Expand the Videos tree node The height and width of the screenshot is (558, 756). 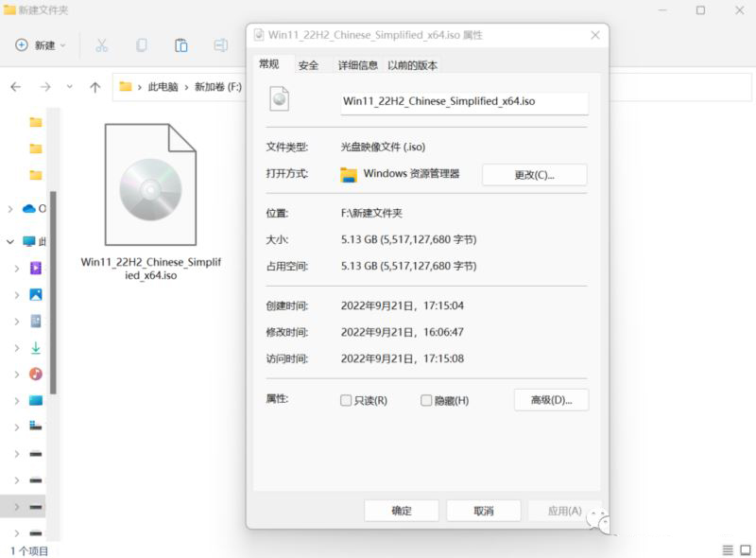17,269
